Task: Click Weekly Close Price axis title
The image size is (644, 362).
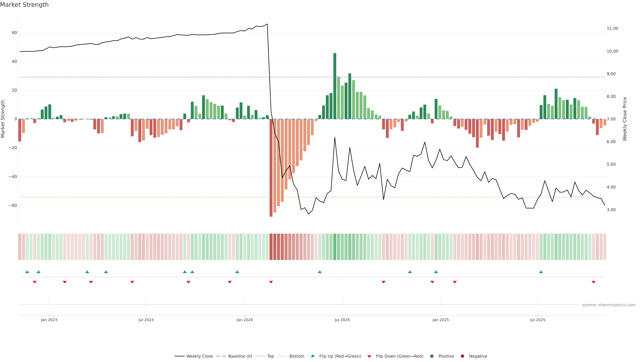Action: (x=625, y=119)
